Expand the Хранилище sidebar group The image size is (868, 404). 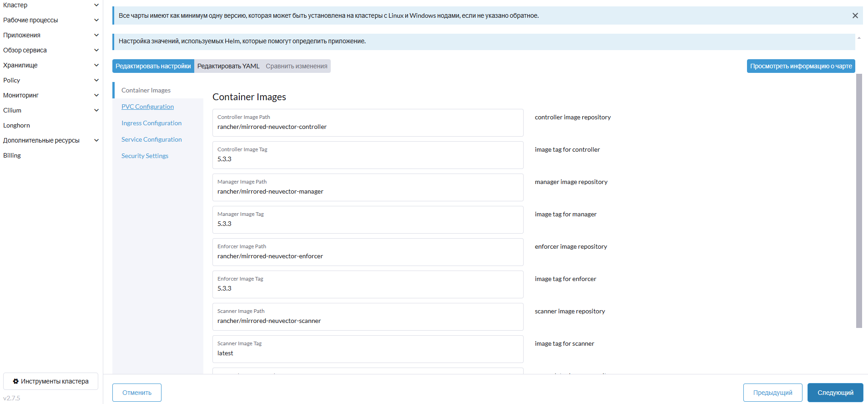point(96,65)
